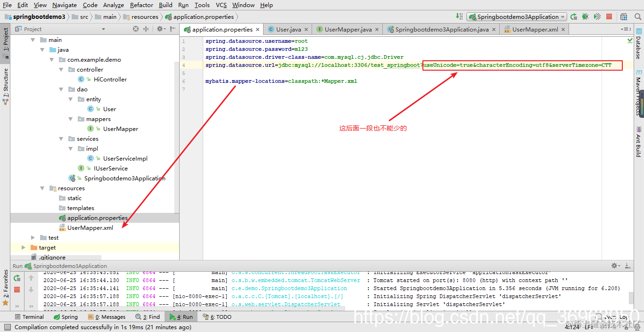This screenshot has height=332, width=644.
Task: Open the Terminal tool window
Action: (x=29, y=317)
